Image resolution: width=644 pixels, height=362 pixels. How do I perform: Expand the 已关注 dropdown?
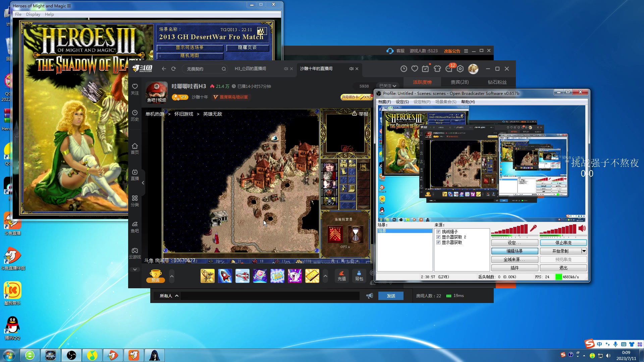coord(388,86)
